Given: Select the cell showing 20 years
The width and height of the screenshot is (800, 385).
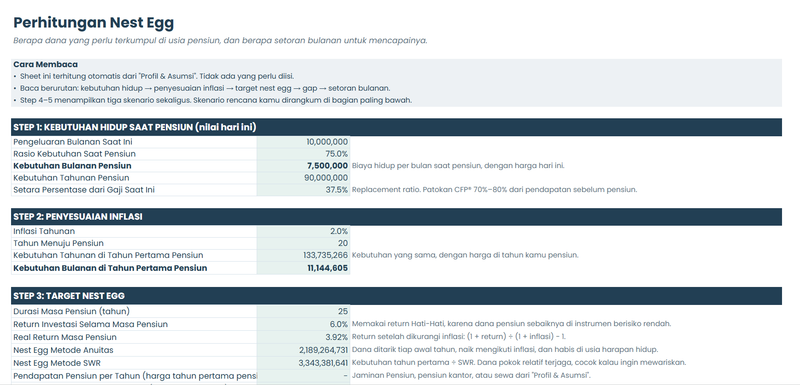Looking at the screenshot, I should (303, 243).
